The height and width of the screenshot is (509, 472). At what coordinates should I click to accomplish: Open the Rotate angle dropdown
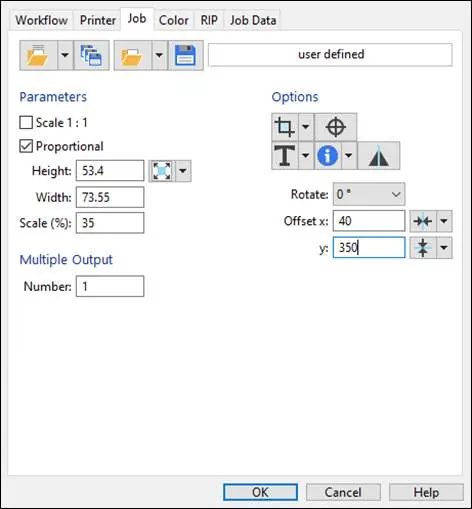click(369, 194)
